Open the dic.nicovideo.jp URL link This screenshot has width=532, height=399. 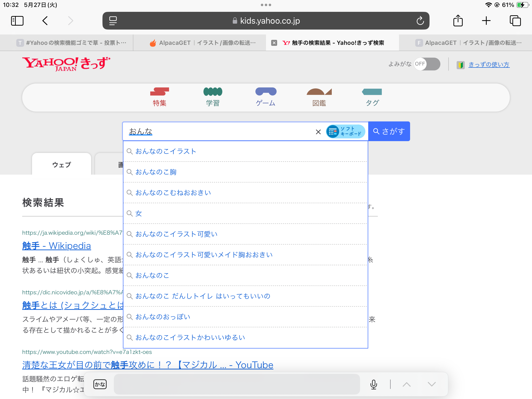(72, 292)
